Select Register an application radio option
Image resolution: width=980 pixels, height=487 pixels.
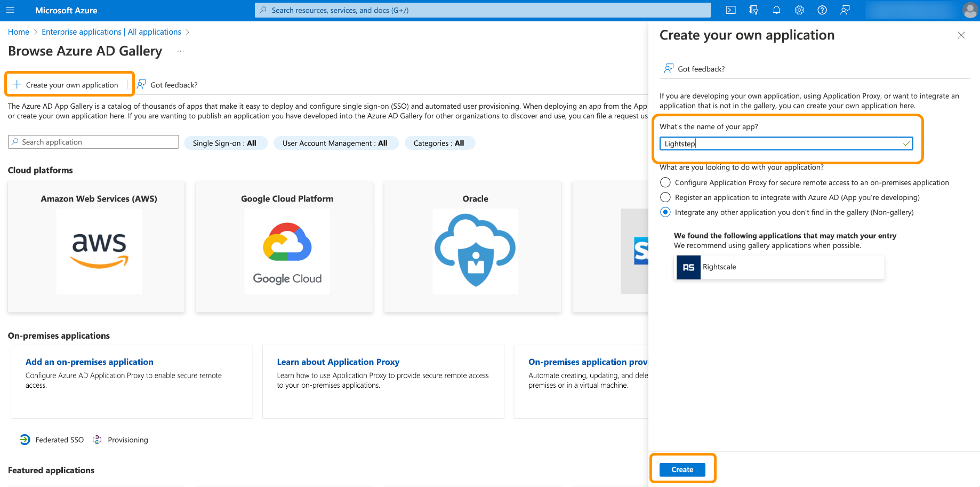click(665, 197)
